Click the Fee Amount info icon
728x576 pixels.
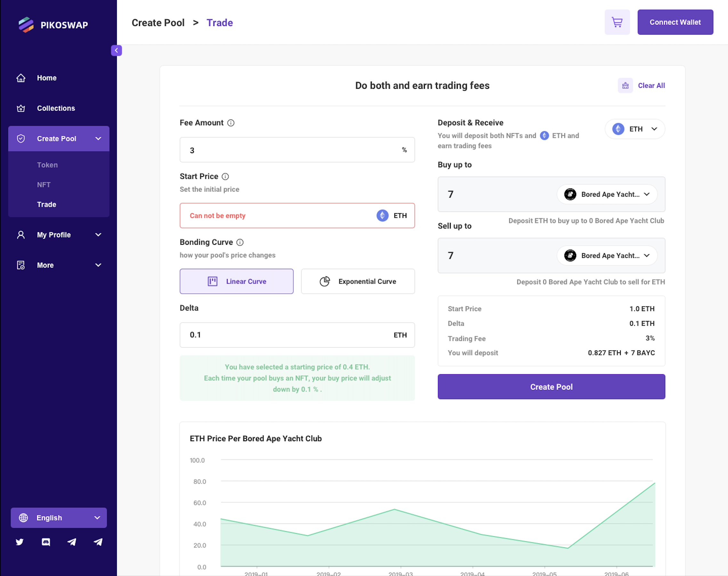point(231,123)
